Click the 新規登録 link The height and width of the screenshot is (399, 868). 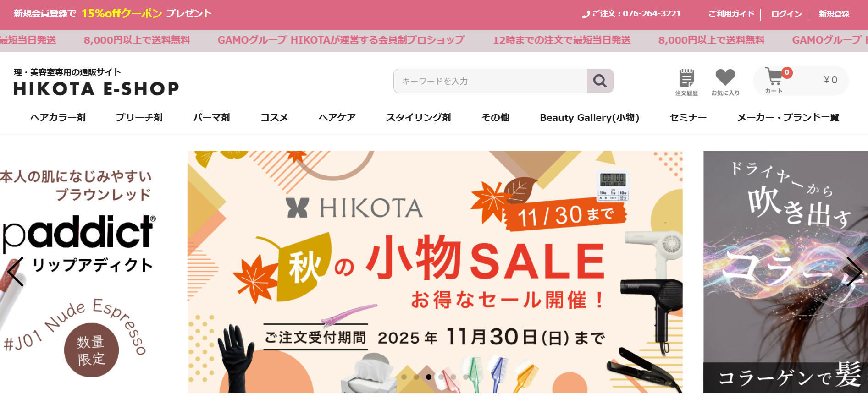tap(834, 14)
